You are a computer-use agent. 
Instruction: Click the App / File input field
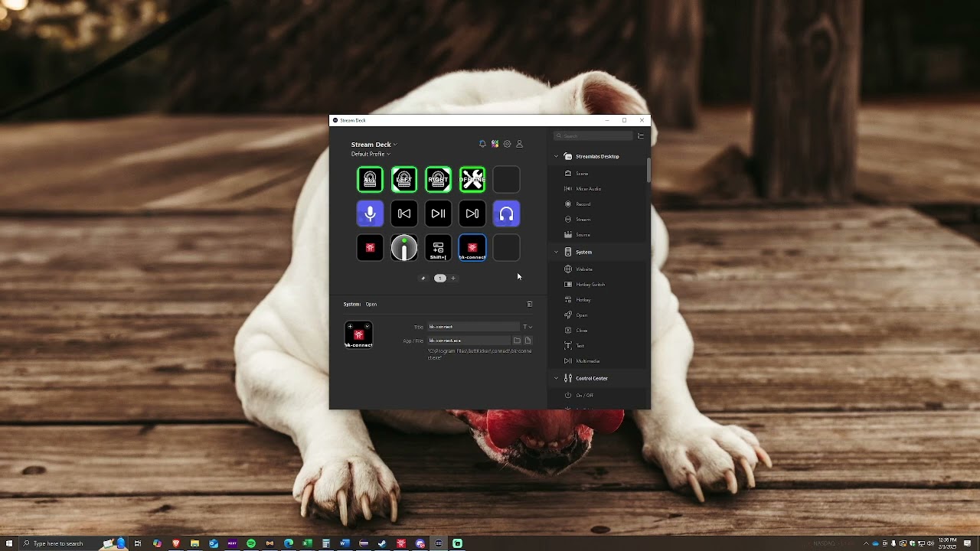pos(469,341)
